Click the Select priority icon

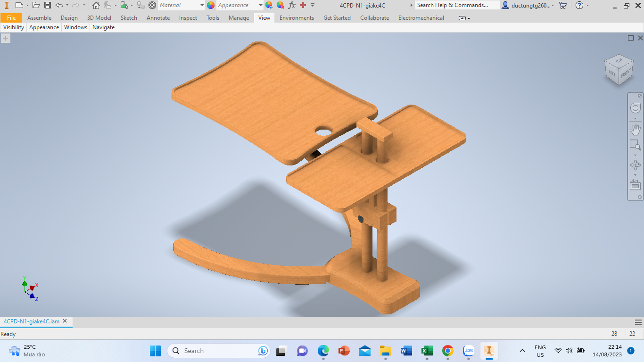coord(124,5)
